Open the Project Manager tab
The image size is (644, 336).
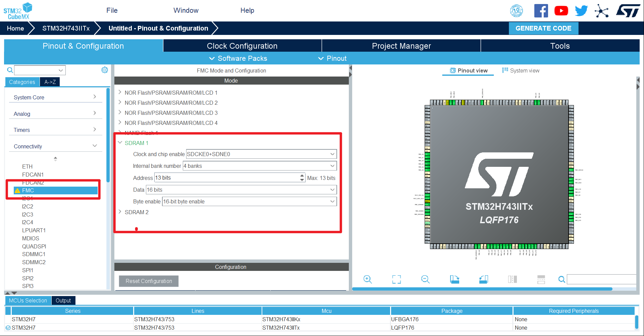pos(401,46)
